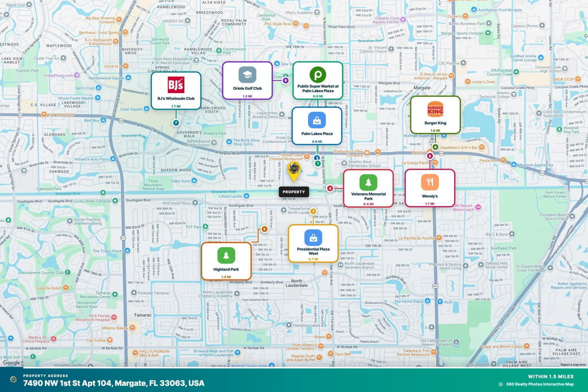Click the 360 Realty Photos Interactive Map link
Image resolution: width=588 pixels, height=392 pixels.
pyautogui.click(x=540, y=384)
